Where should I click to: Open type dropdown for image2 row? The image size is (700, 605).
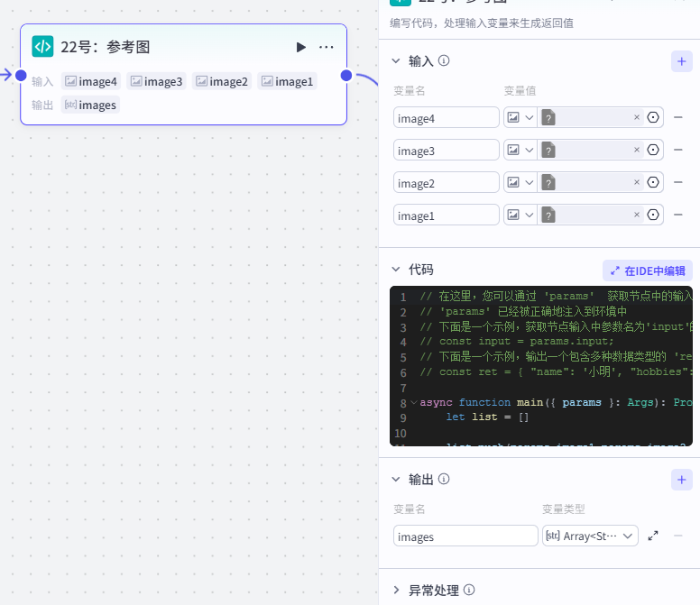click(520, 183)
